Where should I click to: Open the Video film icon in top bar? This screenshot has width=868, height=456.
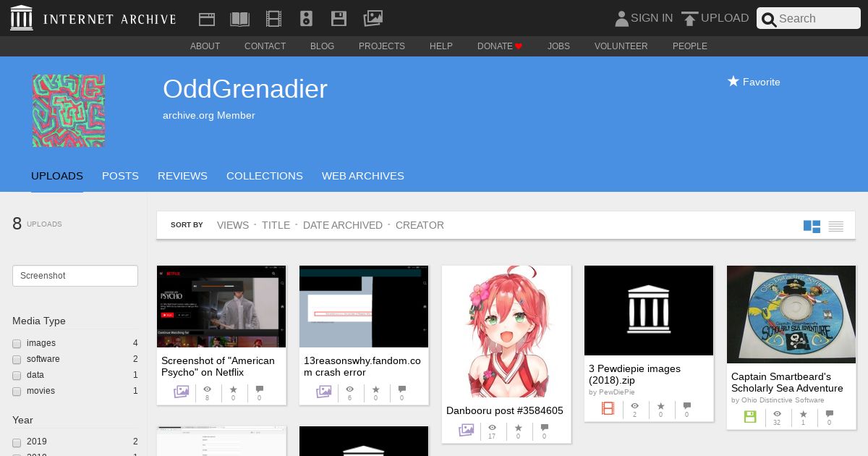coord(273,19)
